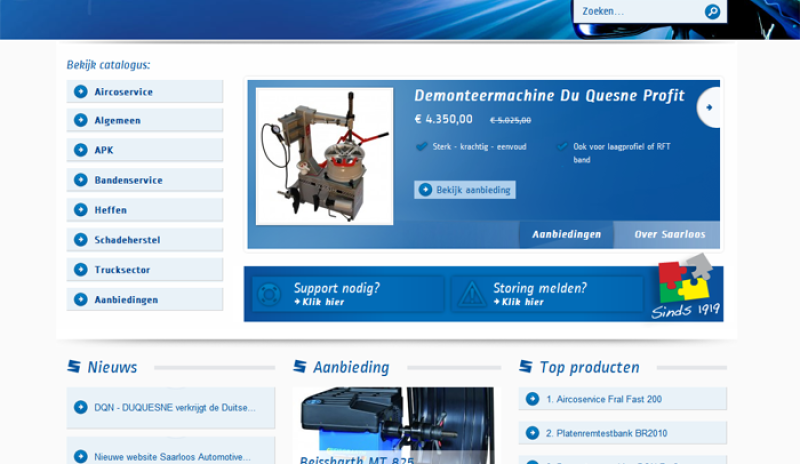Screen dimensions: 800x464
Task: Switch to the Aanbiedingen banner tab
Action: [566, 235]
